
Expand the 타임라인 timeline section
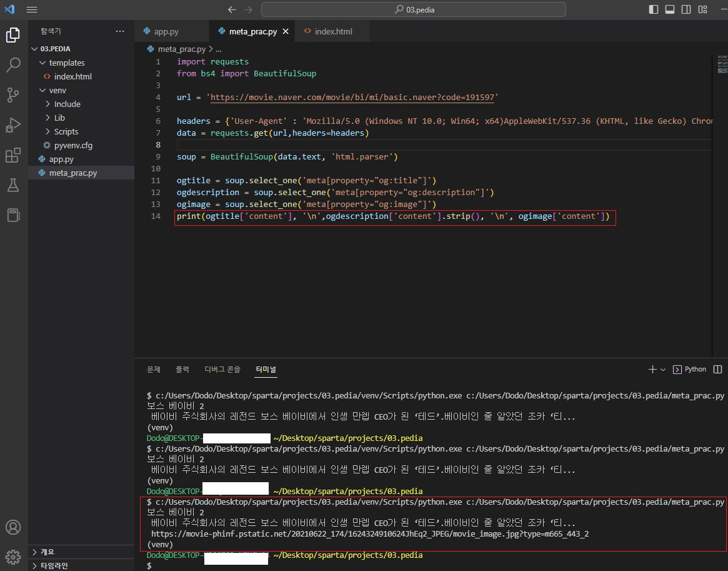[x=81, y=565]
